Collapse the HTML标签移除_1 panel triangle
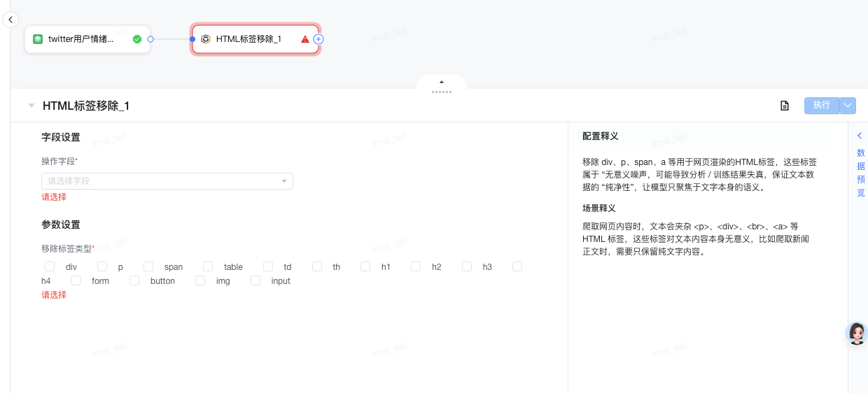This screenshot has width=868, height=393. coord(31,106)
